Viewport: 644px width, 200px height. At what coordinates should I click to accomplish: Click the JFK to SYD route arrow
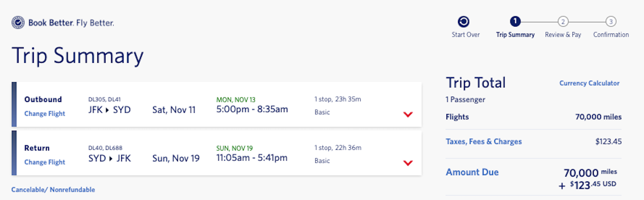pyautogui.click(x=107, y=110)
